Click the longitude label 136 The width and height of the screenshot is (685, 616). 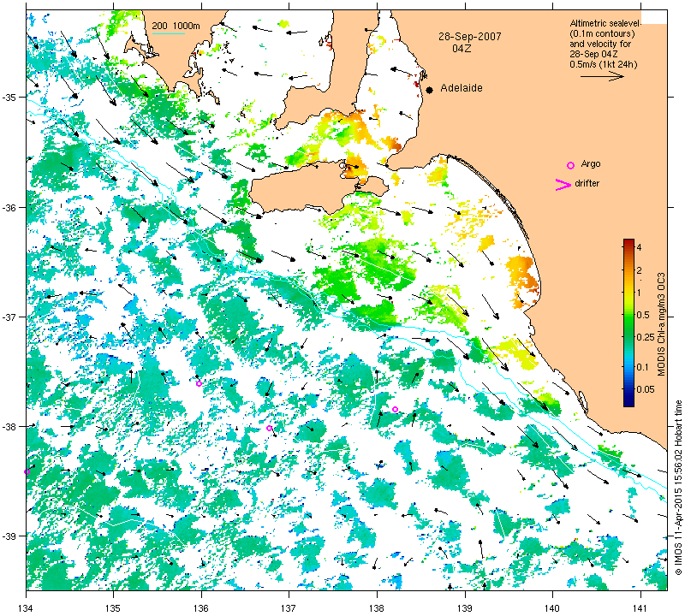point(201,607)
